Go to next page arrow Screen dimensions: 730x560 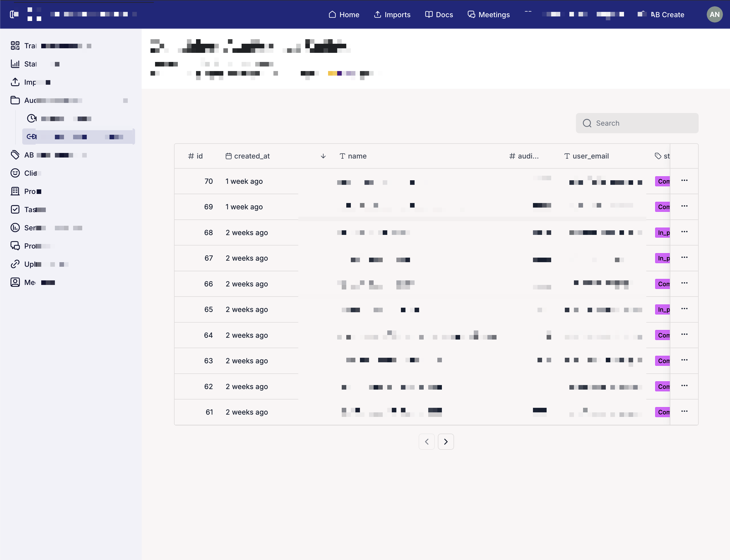445,442
